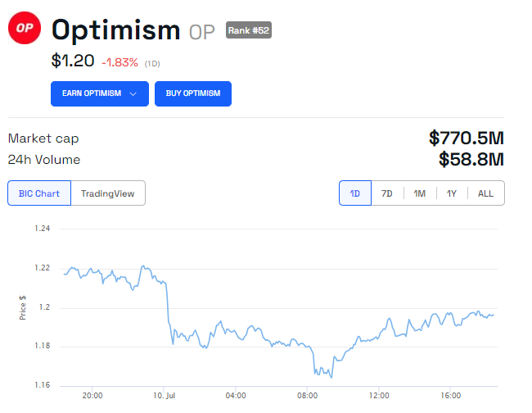Click the OP ticker symbol
This screenshot has height=413, width=532.
tap(204, 33)
